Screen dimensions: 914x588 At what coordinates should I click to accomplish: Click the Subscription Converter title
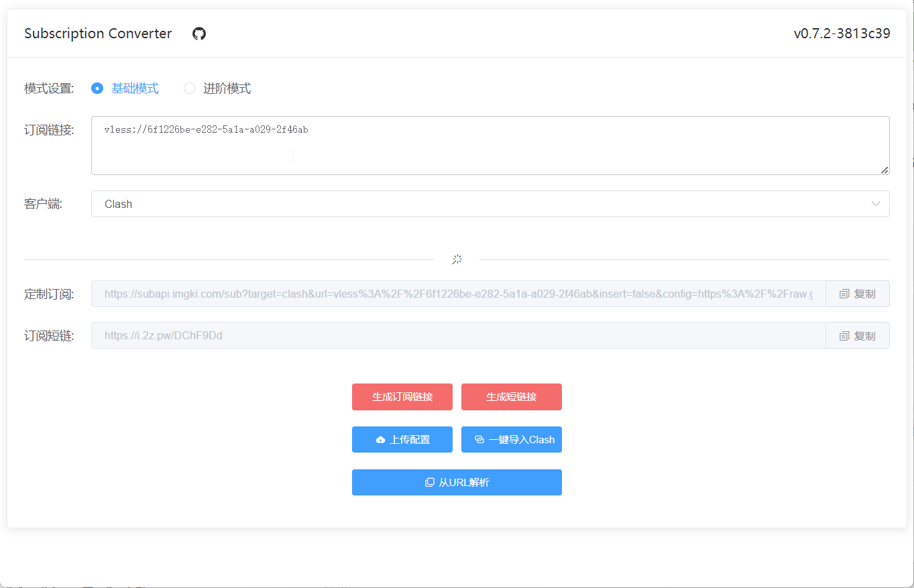tap(98, 34)
